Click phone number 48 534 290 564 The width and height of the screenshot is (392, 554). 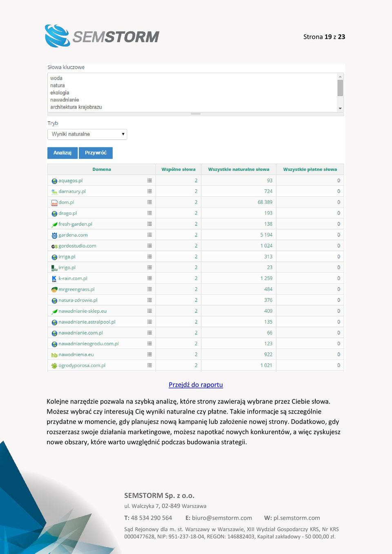click(x=151, y=518)
